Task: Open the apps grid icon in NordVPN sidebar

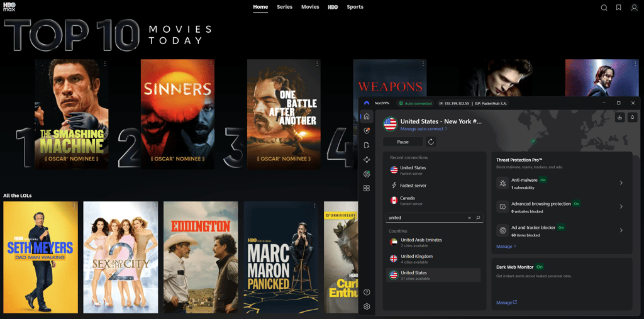Action: point(367,188)
